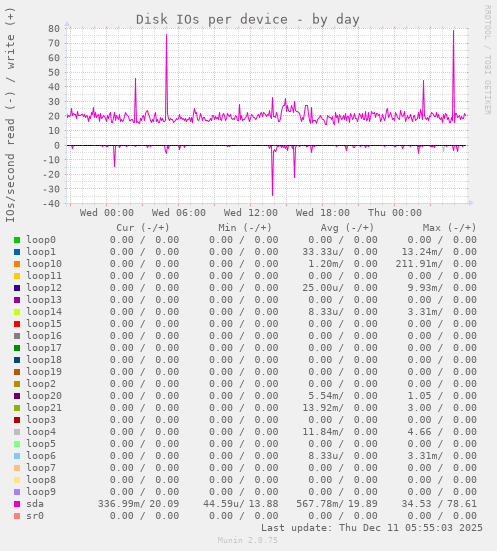The height and width of the screenshot is (551, 497).
Task: Click the lavender loop9 legend swatch
Action: point(17,492)
